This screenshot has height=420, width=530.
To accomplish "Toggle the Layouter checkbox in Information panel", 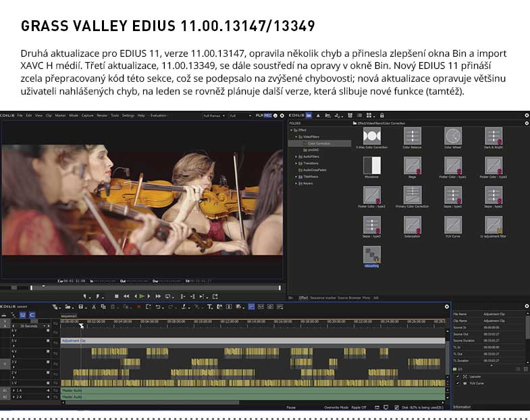I will coord(458,376).
